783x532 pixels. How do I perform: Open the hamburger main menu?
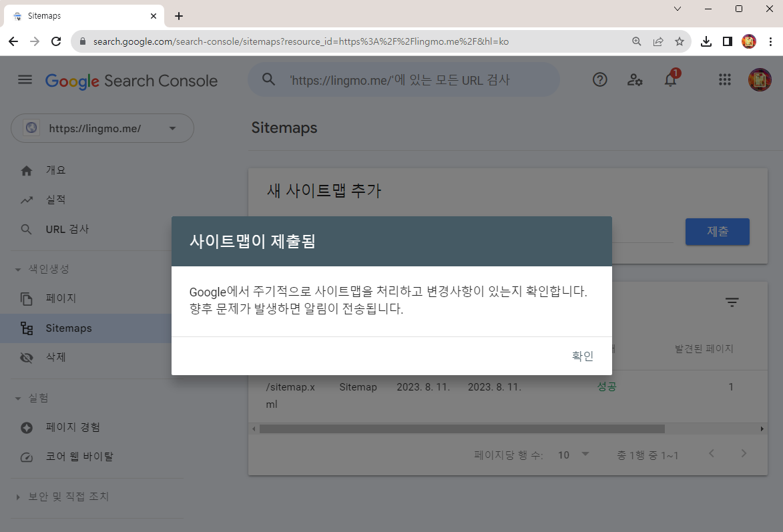(x=25, y=80)
